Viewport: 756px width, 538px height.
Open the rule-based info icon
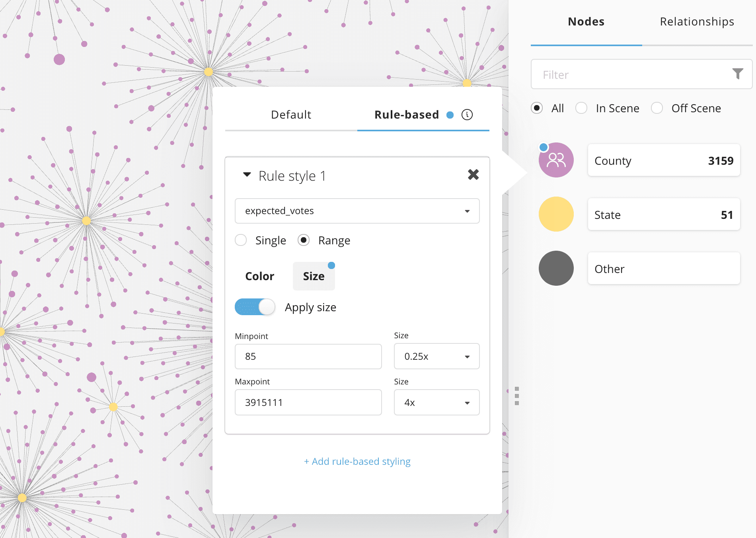[x=467, y=115]
